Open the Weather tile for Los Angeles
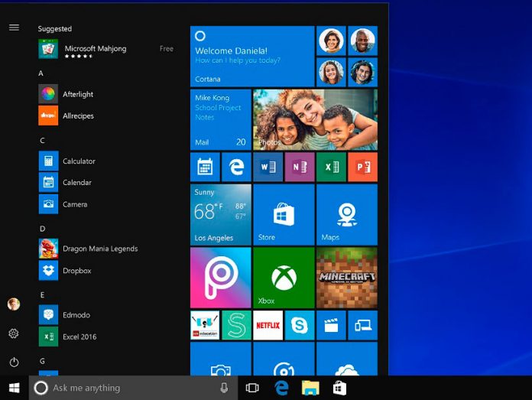 pyautogui.click(x=221, y=215)
